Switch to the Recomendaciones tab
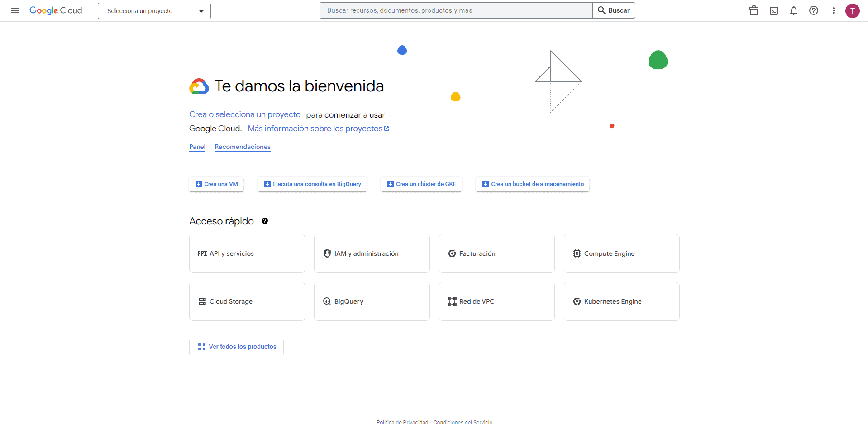The height and width of the screenshot is (434, 868). (243, 147)
